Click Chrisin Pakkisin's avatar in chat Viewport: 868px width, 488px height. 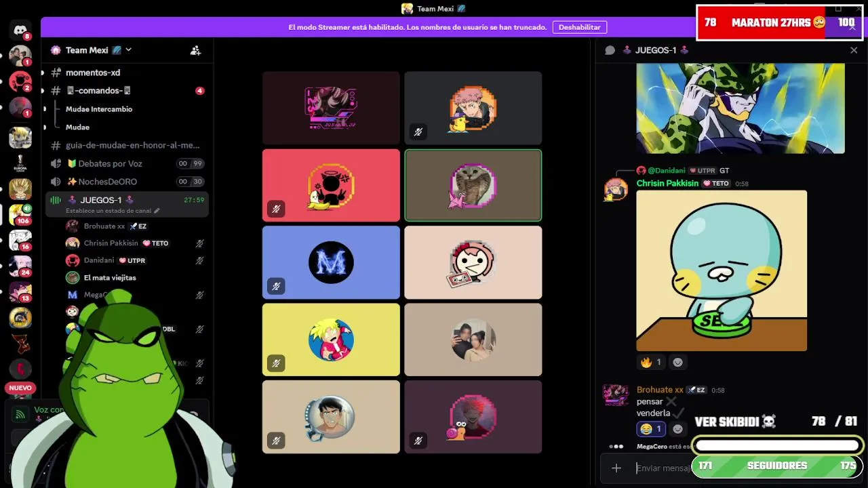[x=616, y=189]
